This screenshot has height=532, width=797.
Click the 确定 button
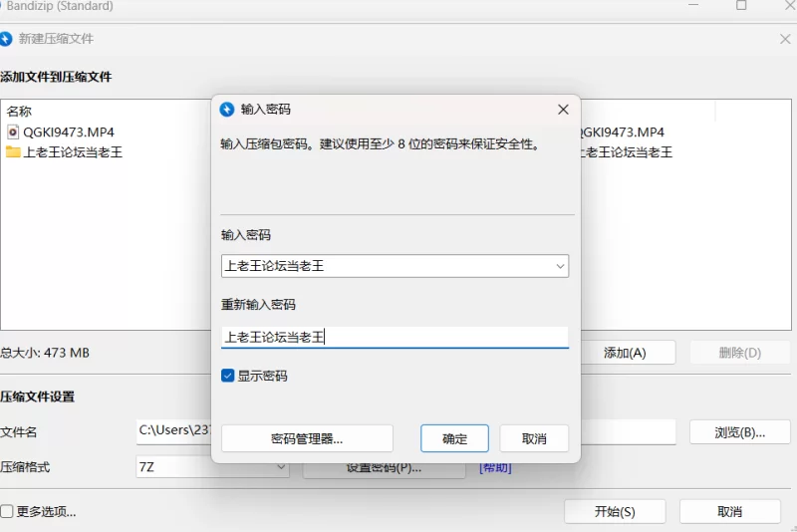point(454,438)
